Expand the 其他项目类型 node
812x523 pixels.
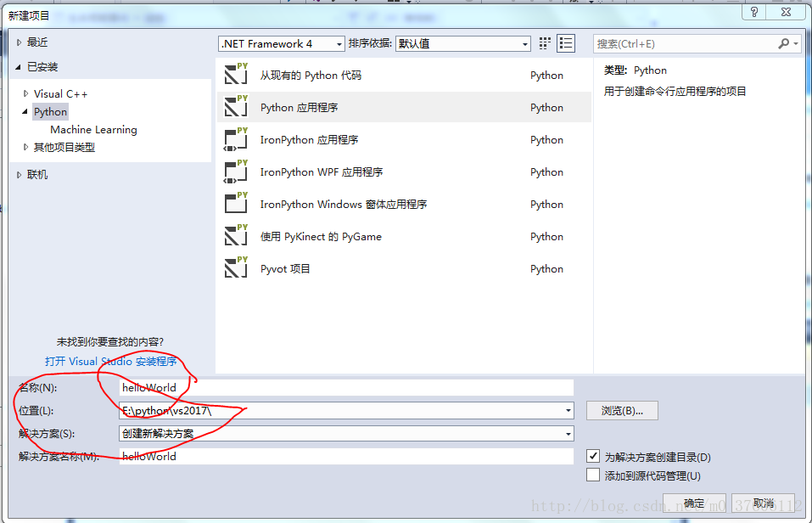coord(26,147)
